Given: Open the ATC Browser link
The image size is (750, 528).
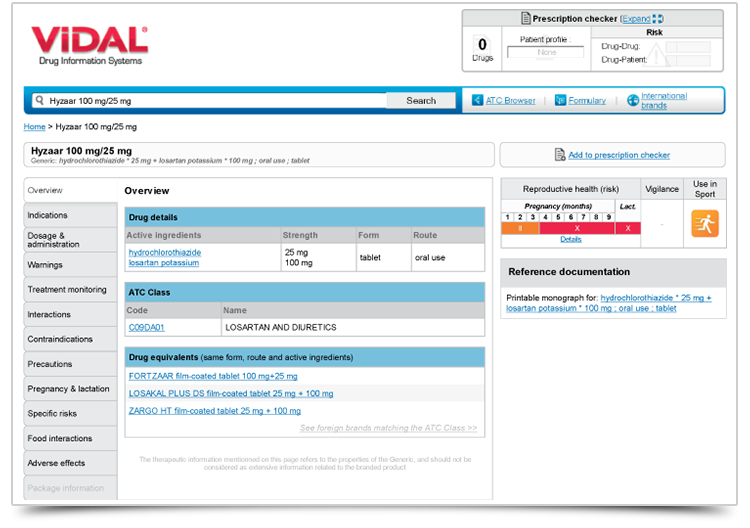Looking at the screenshot, I should (510, 100).
